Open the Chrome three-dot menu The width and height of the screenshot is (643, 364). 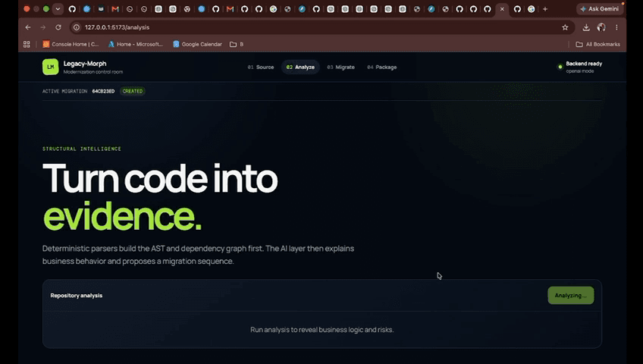tap(616, 27)
